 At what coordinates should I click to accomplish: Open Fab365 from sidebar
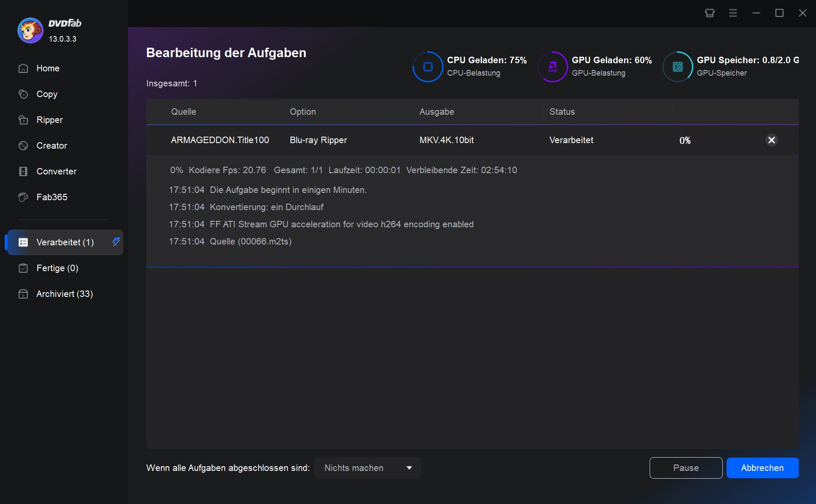click(x=64, y=197)
